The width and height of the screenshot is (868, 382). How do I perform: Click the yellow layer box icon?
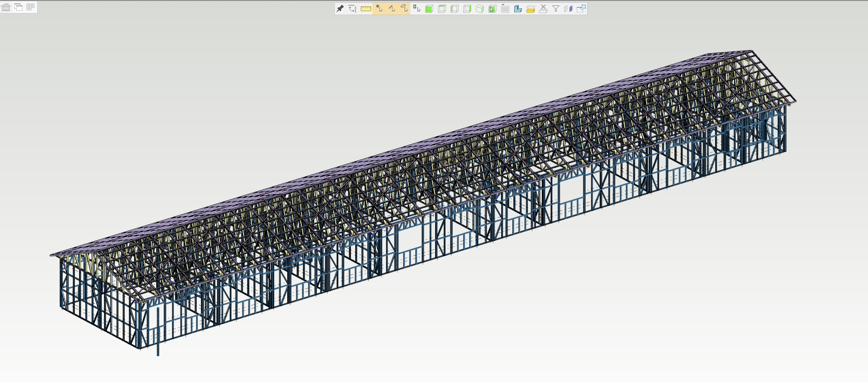coord(531,9)
